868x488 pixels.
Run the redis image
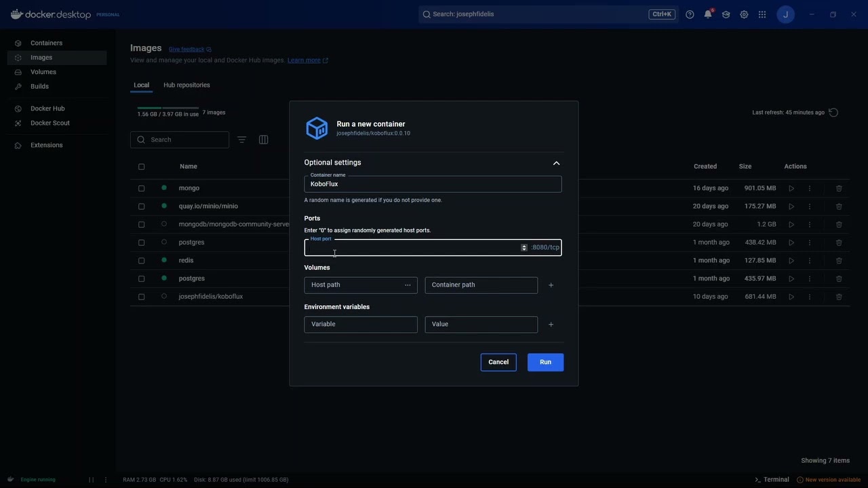click(791, 260)
